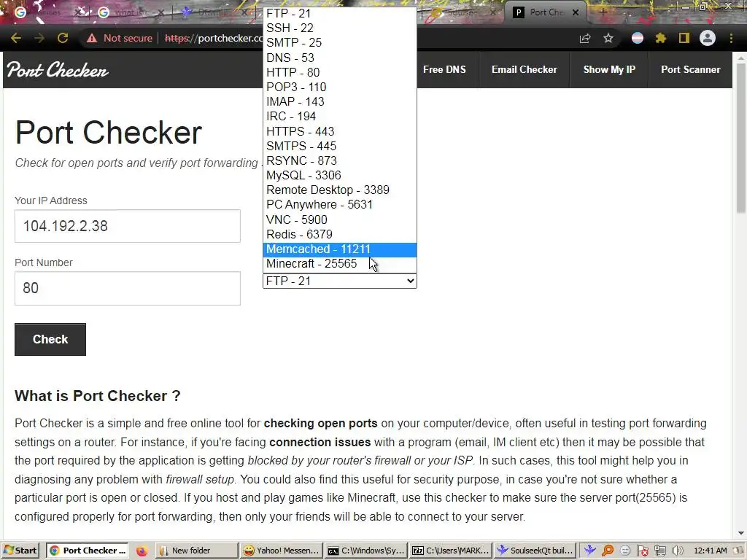Click the Port Checker site logo
The height and width of the screenshot is (560, 747).
pos(58,70)
